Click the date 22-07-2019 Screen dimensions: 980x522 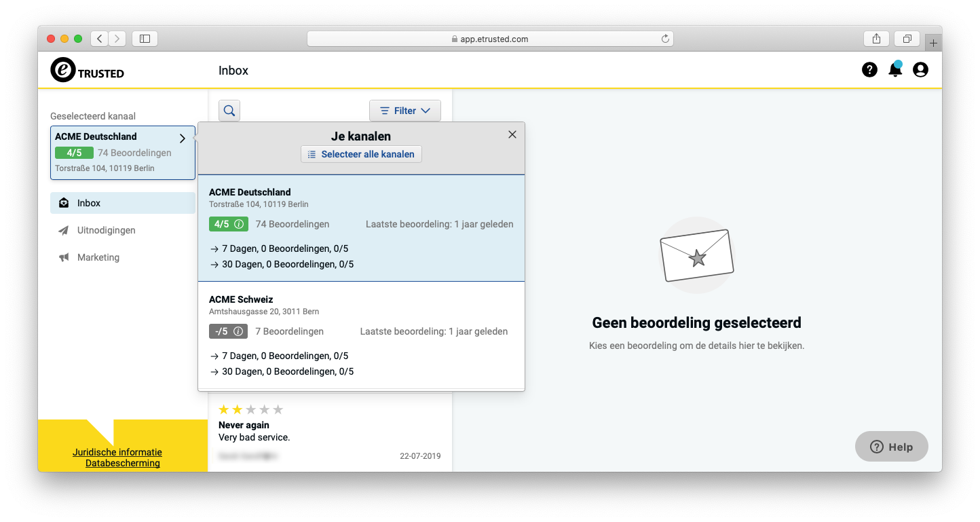[x=420, y=456]
